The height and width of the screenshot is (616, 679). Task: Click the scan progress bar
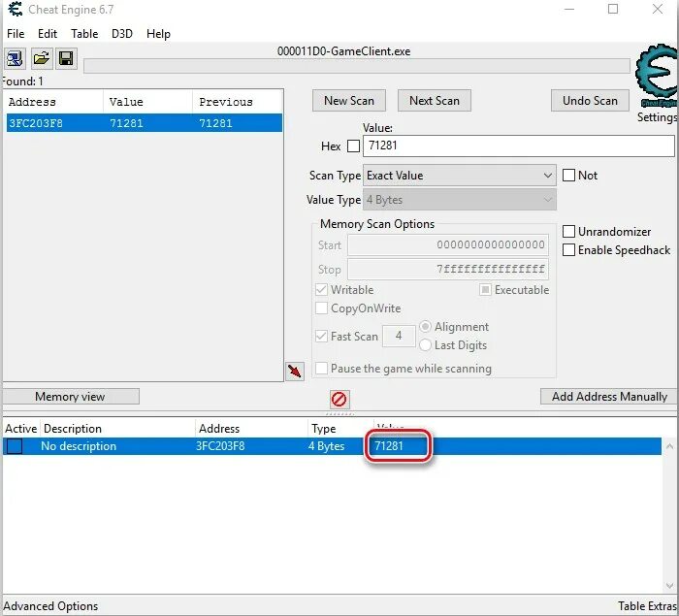click(356, 66)
